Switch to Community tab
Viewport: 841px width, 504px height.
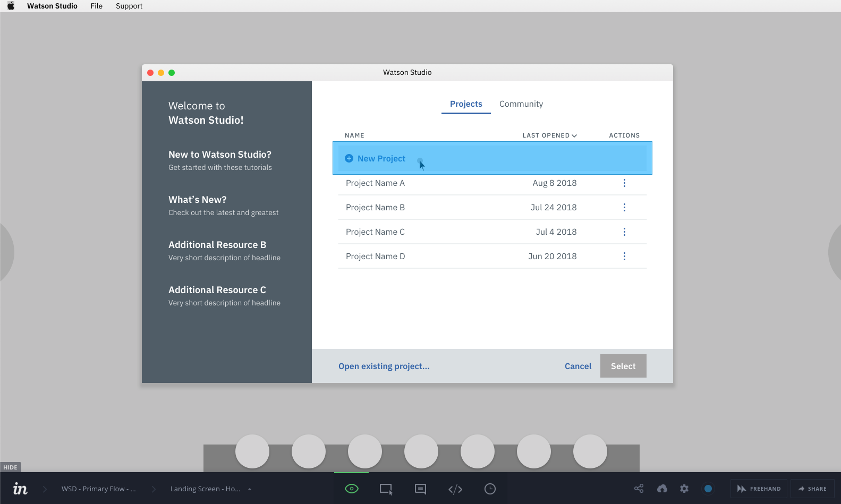tap(521, 104)
